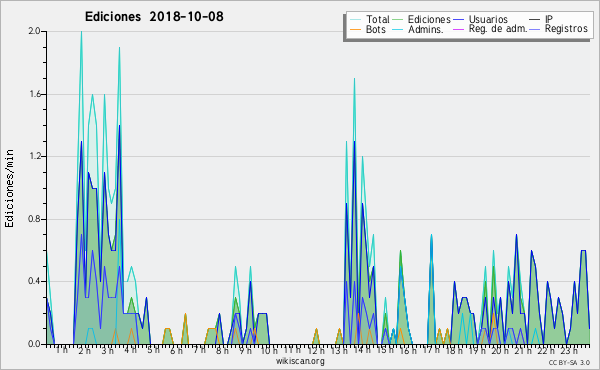This screenshot has height=370, width=600.
Task: Select the 'Ediciones' legend entry
Action: [x=429, y=19]
